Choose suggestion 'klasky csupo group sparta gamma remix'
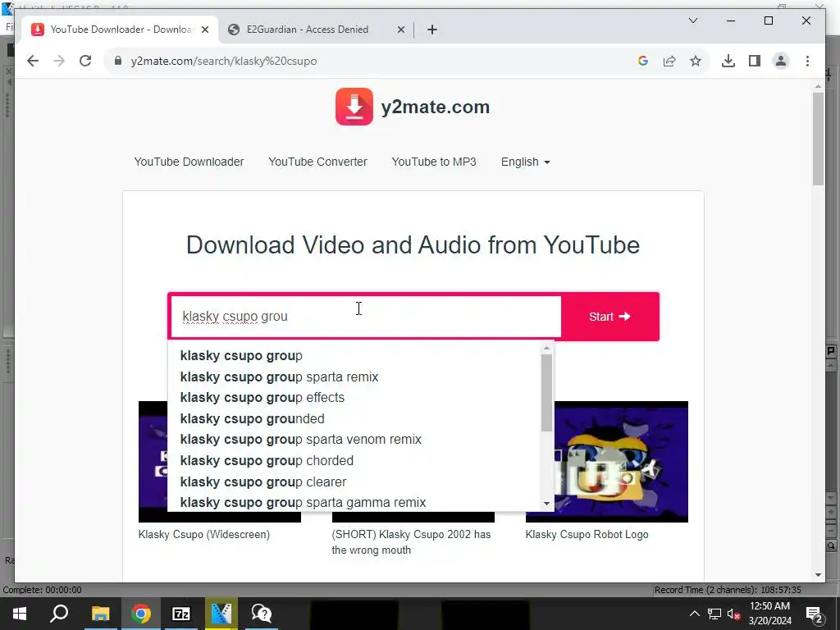The height and width of the screenshot is (630, 840). [x=303, y=503]
